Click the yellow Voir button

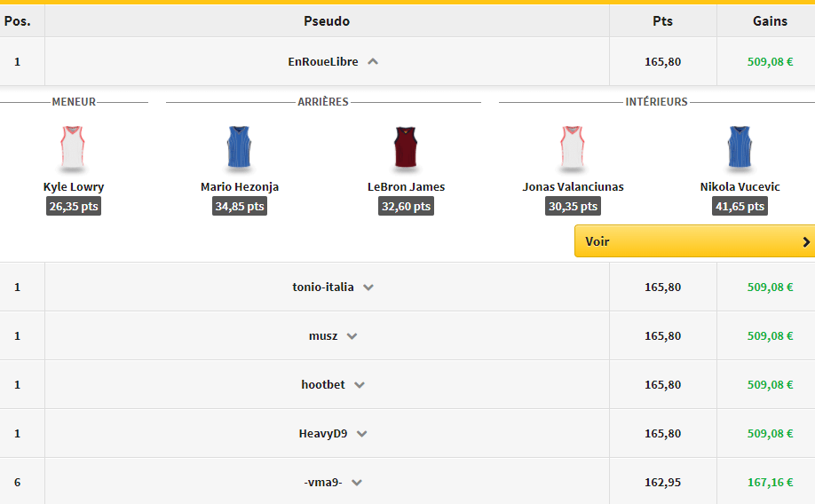click(684, 241)
